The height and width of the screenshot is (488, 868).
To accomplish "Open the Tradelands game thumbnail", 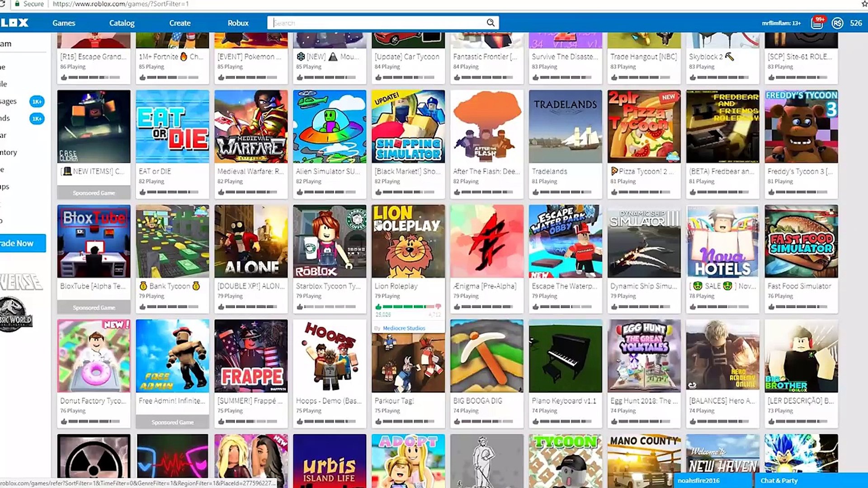I will (565, 127).
